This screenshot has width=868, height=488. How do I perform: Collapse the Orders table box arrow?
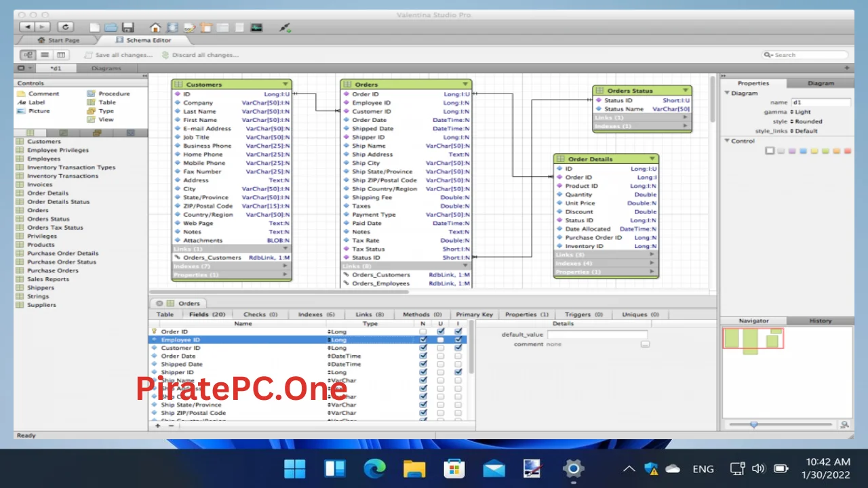point(465,85)
